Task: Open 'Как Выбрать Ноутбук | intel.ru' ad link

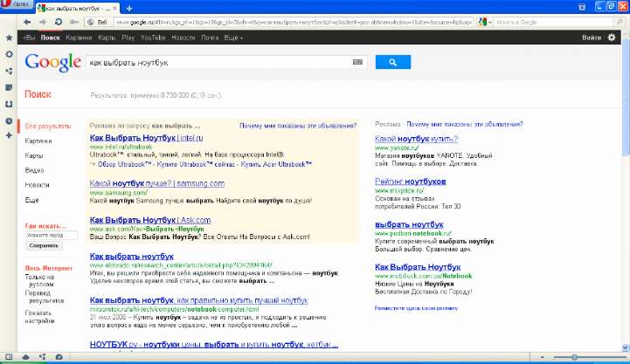Action: click(146, 138)
